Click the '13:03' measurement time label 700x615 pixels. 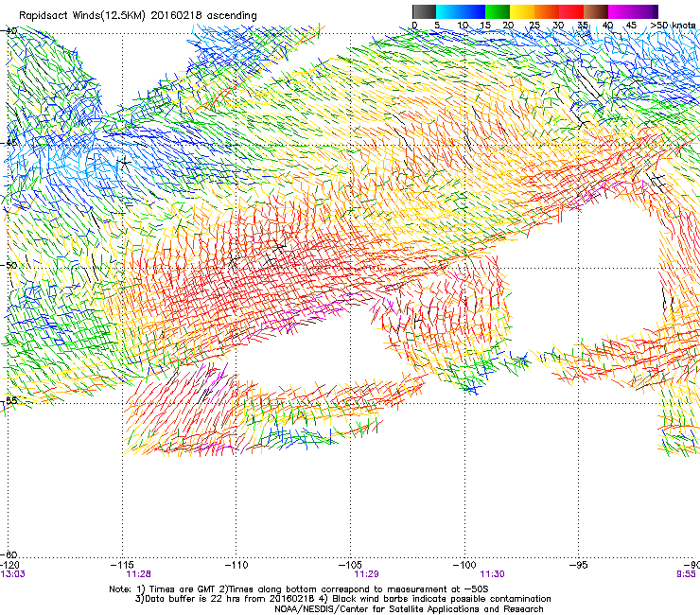(x=12, y=574)
